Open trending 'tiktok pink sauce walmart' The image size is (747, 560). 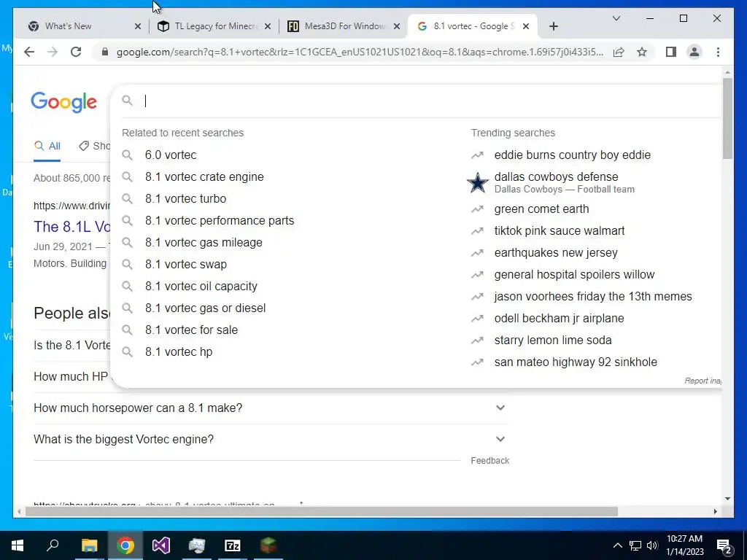click(x=560, y=231)
